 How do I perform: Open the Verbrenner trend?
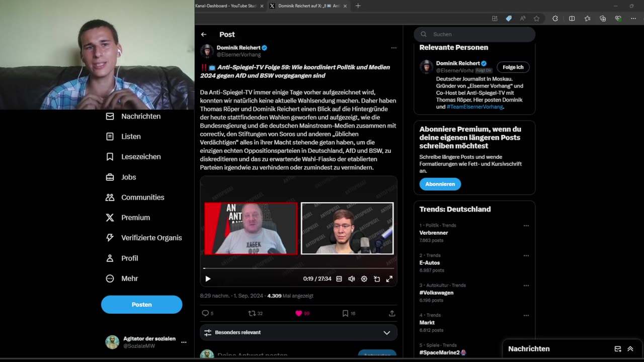coord(434,233)
